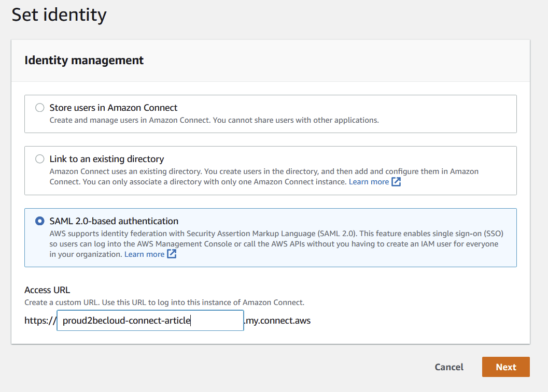This screenshot has height=392, width=548.
Task: Click the Link to an existing directory label
Action: pos(106,159)
